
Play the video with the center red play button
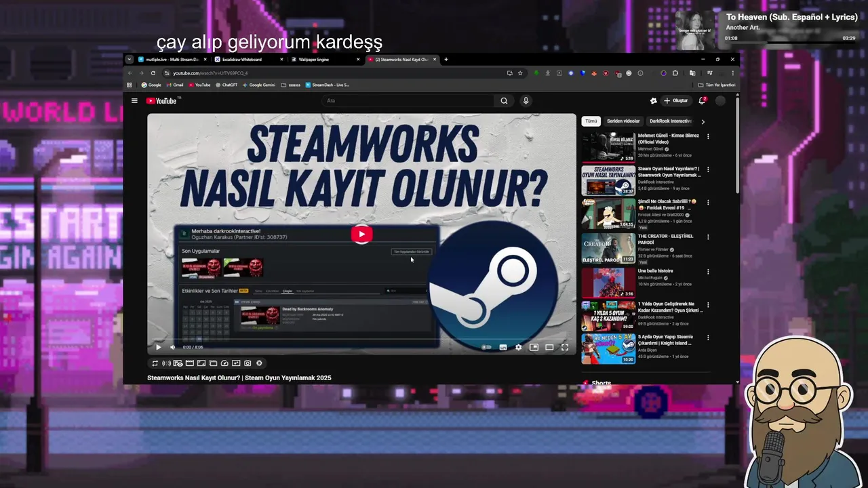coord(361,235)
